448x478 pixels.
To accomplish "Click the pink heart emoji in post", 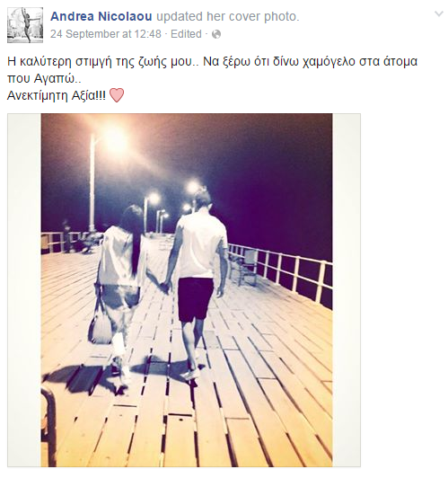I will (117, 95).
